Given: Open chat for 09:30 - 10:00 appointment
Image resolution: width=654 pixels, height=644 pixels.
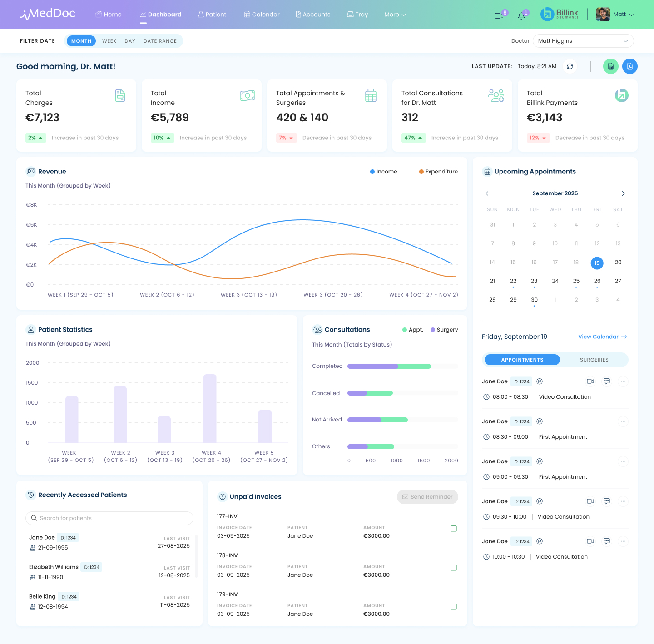Looking at the screenshot, I should click(x=607, y=501).
